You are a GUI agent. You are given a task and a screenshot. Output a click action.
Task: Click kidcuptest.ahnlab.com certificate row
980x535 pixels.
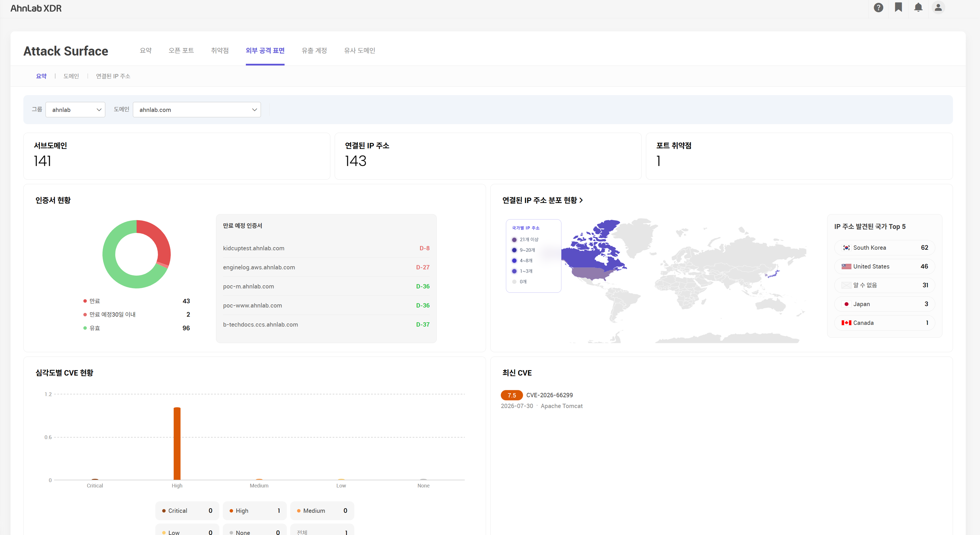[x=326, y=248]
